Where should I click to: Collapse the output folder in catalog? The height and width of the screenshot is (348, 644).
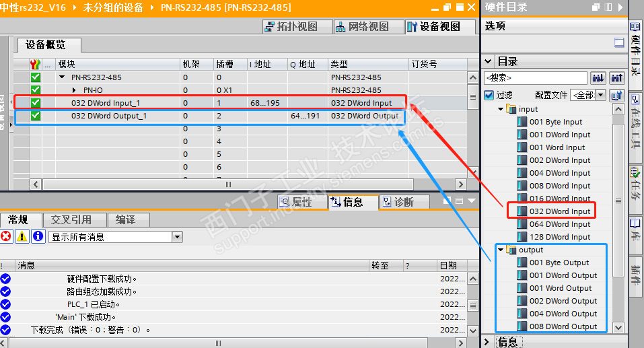(501, 250)
